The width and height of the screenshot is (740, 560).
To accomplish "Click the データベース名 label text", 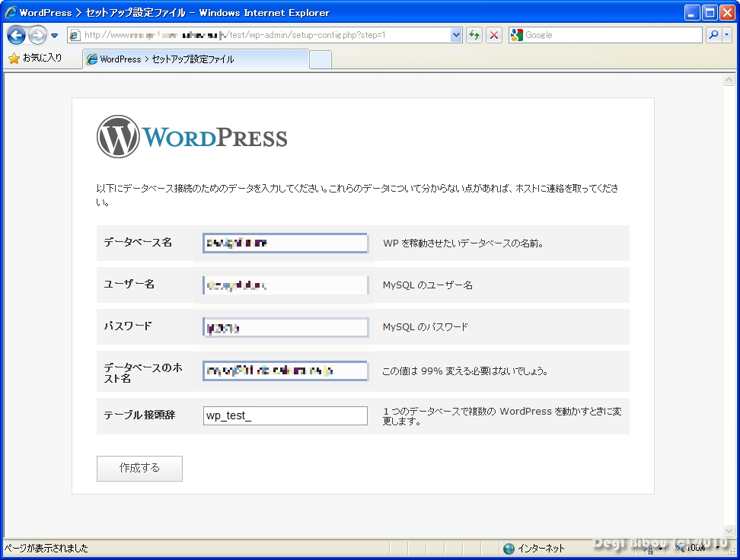I will click(x=138, y=243).
